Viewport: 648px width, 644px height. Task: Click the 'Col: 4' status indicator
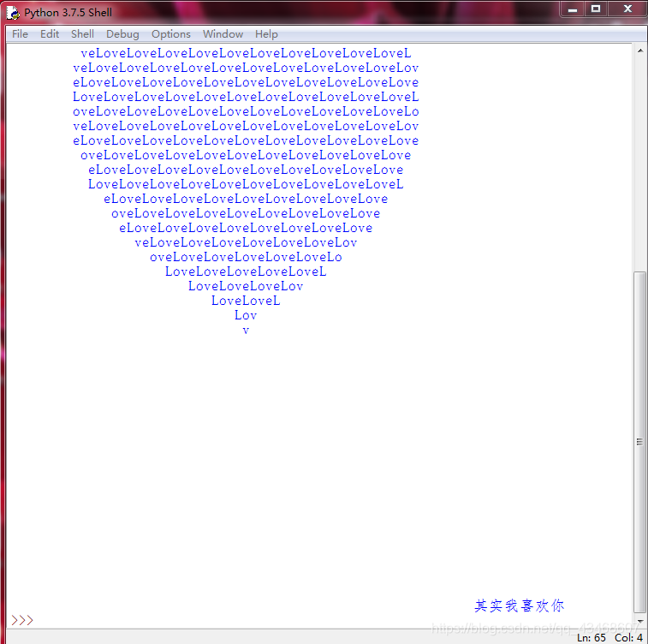[x=628, y=637]
